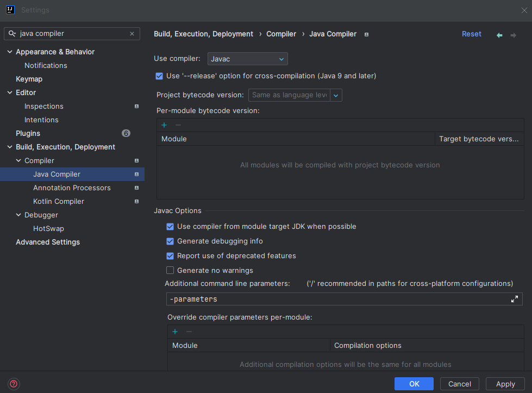The width and height of the screenshot is (532, 393).
Task: Collapse the Editor section
Action: point(10,92)
